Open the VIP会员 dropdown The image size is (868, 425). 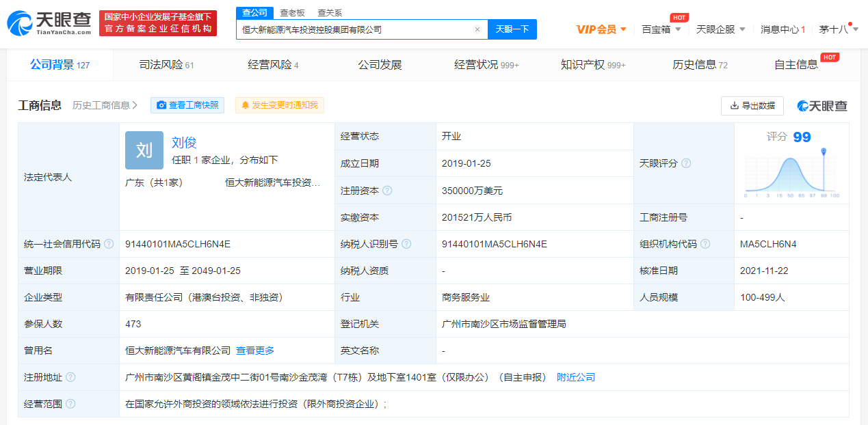pos(602,29)
